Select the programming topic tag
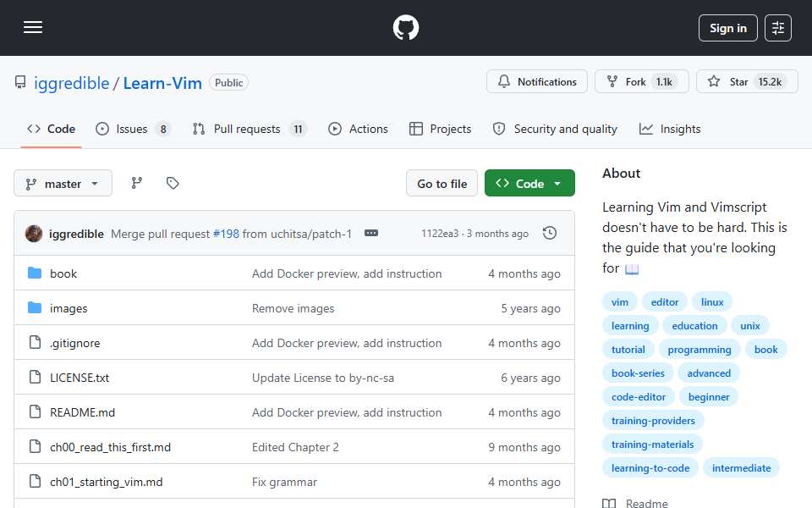 pos(700,350)
